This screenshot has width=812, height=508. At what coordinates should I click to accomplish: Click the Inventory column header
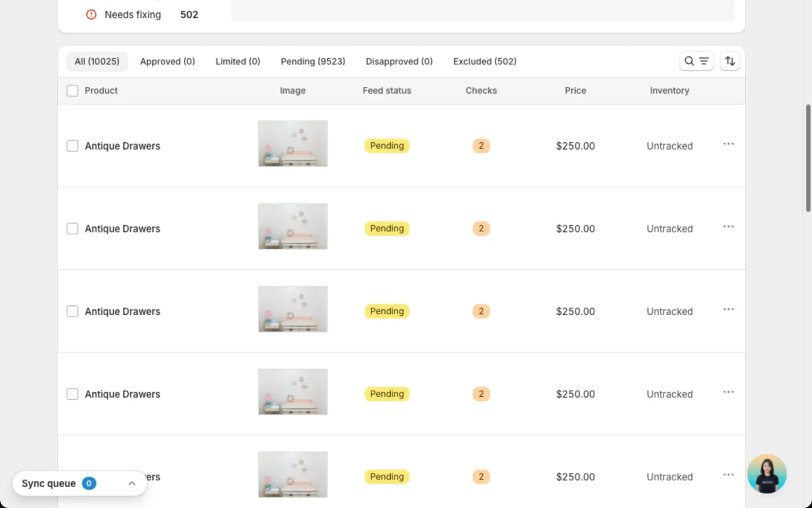point(669,90)
